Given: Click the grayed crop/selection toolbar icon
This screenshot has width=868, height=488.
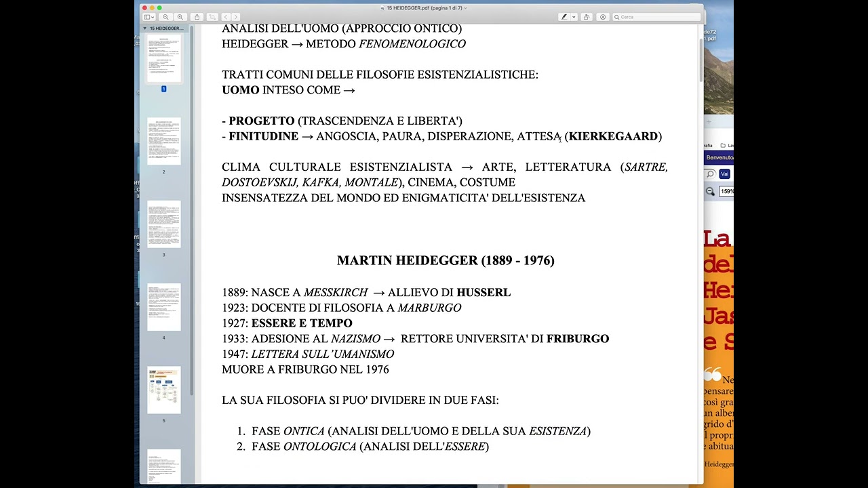Looking at the screenshot, I should [212, 17].
